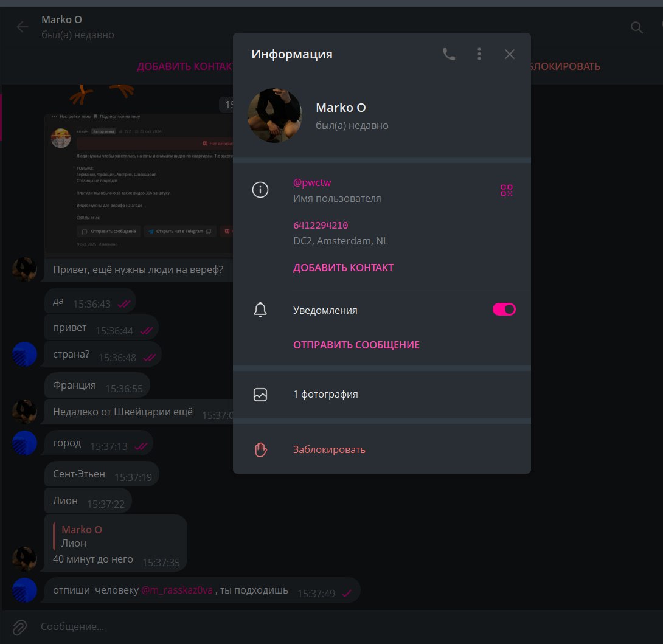This screenshot has width=663, height=644.
Task: Click ОТПРАВИТЬ СООБЩЕНИЕ button
Action: [x=356, y=345]
